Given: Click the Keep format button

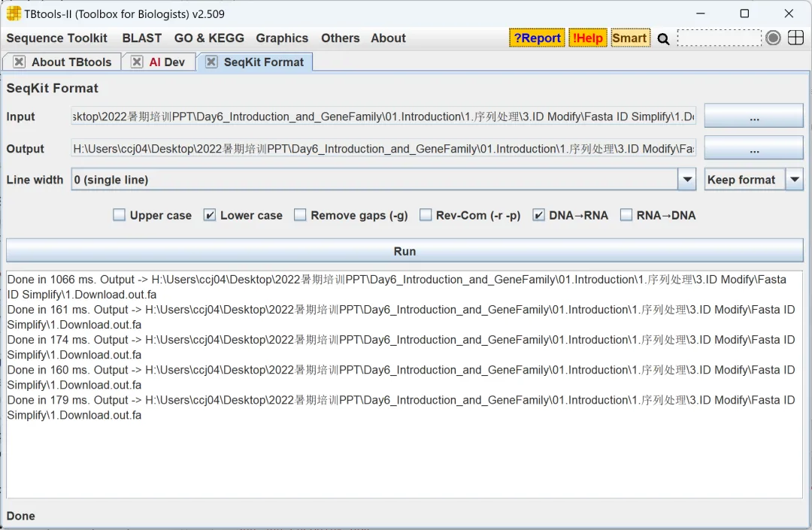Looking at the screenshot, I should [744, 180].
